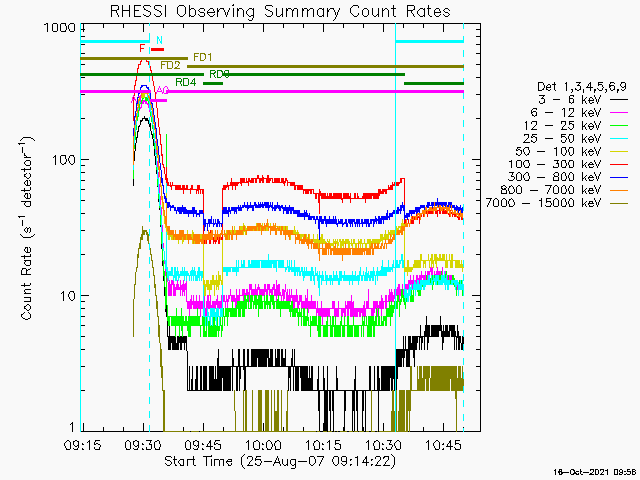Click the 100 y-axis tick label
Image resolution: width=640 pixels, height=480 pixels.
(64, 160)
